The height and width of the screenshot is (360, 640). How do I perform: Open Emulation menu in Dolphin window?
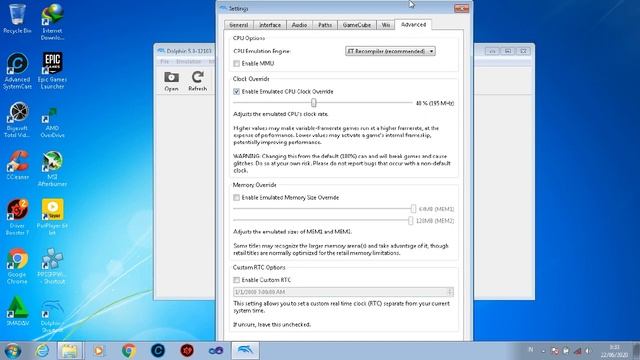189,62
